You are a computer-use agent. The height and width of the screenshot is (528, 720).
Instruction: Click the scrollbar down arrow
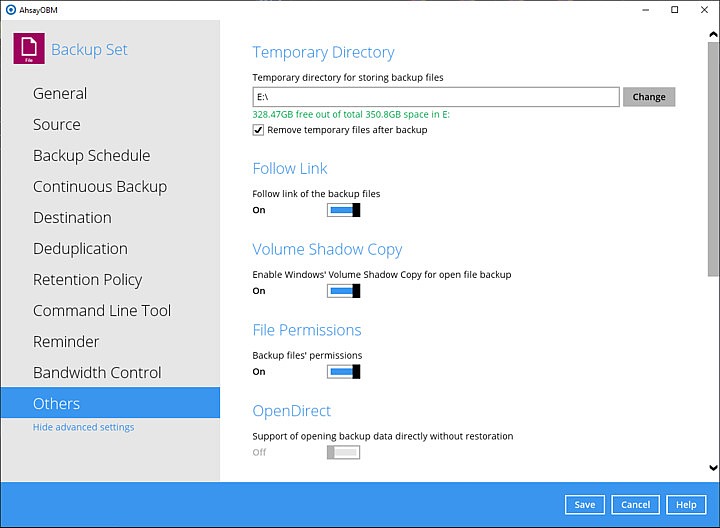pyautogui.click(x=713, y=467)
